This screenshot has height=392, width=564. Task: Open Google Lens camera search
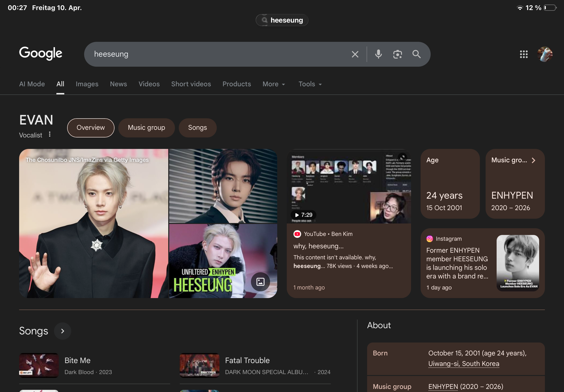click(397, 54)
